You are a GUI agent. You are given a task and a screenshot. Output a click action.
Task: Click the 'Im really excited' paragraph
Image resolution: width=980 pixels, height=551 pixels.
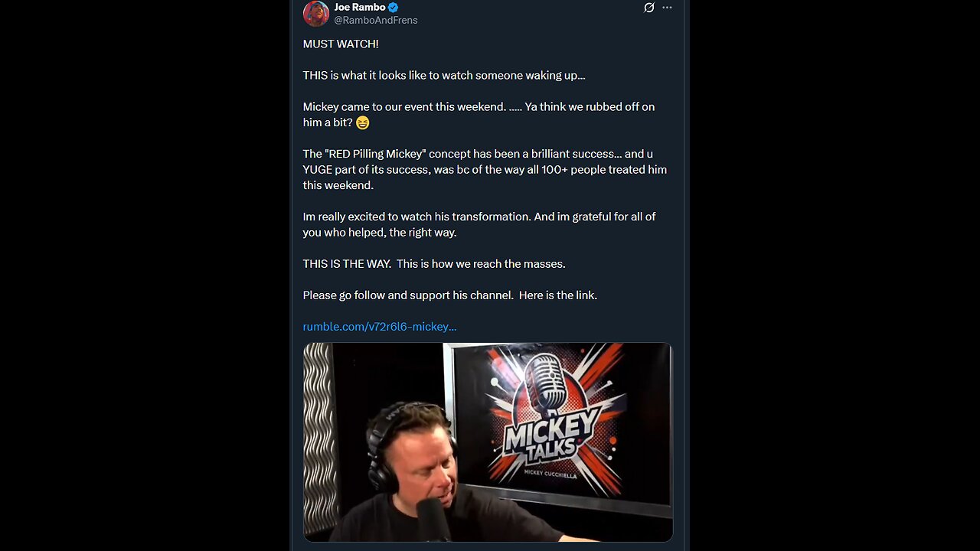(479, 224)
